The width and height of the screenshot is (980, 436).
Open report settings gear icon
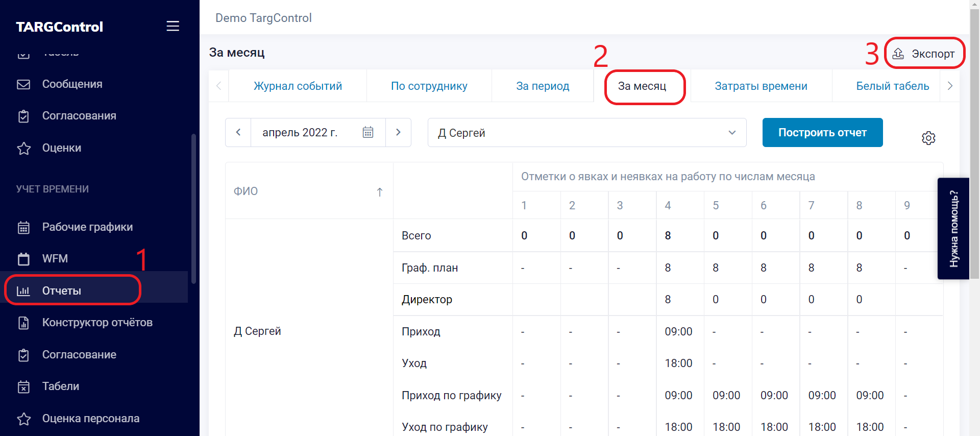[928, 138]
